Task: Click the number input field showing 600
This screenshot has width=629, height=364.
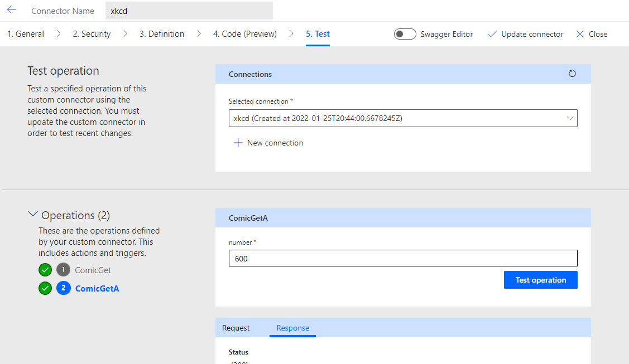Action: [x=403, y=258]
